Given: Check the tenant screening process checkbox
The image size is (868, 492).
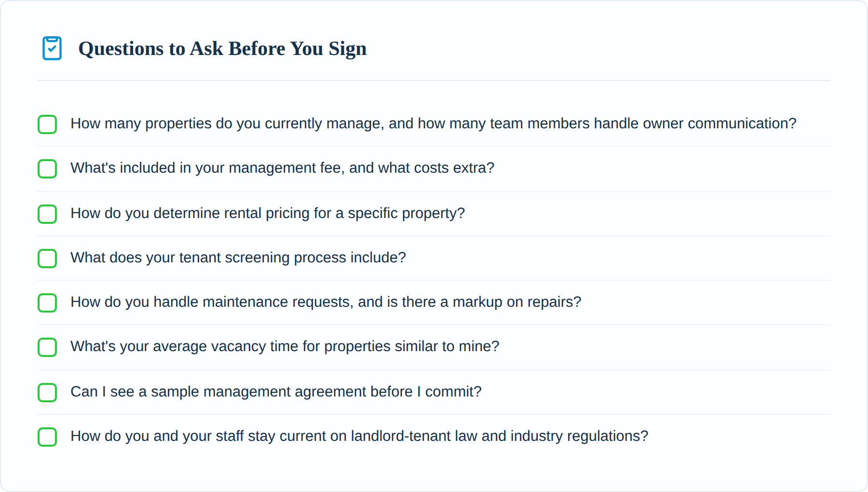Looking at the screenshot, I should tap(47, 259).
